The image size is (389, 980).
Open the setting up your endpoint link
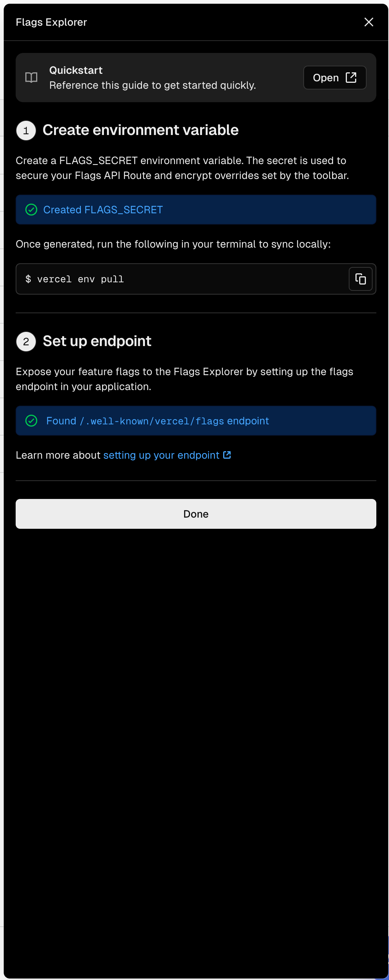pyautogui.click(x=161, y=455)
